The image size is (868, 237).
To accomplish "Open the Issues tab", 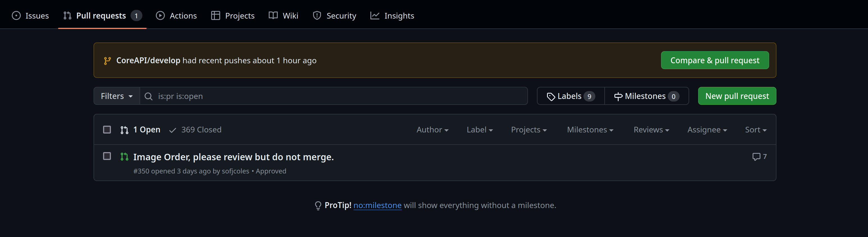I will coord(30,15).
